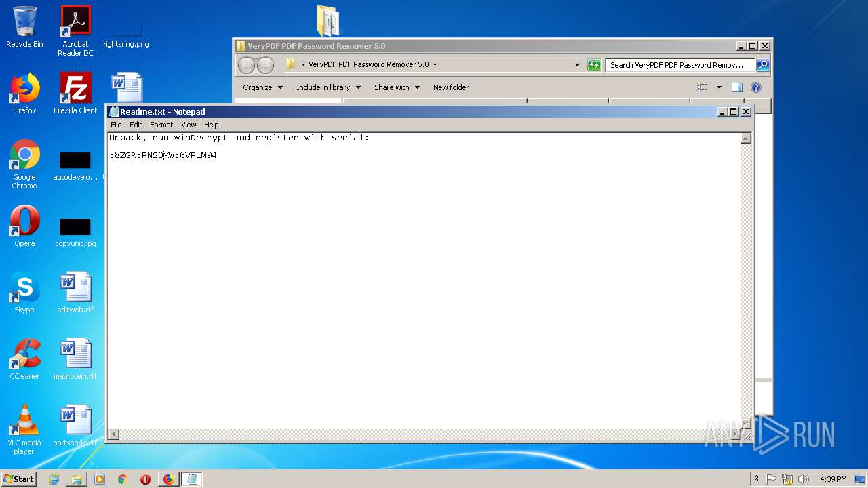This screenshot has width=868, height=488.
Task: Click the Firefox button in the taskbar
Action: coord(168,479)
